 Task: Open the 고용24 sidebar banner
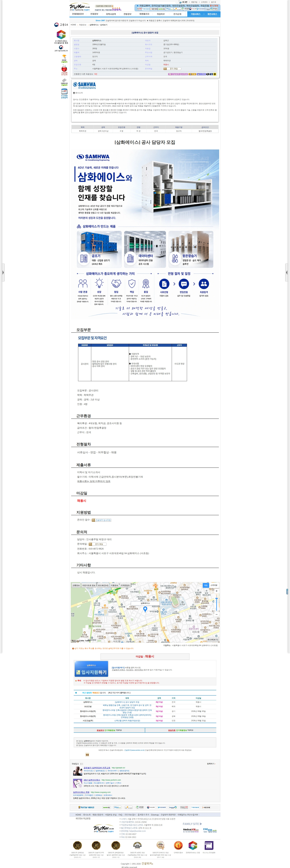(x=61, y=25)
